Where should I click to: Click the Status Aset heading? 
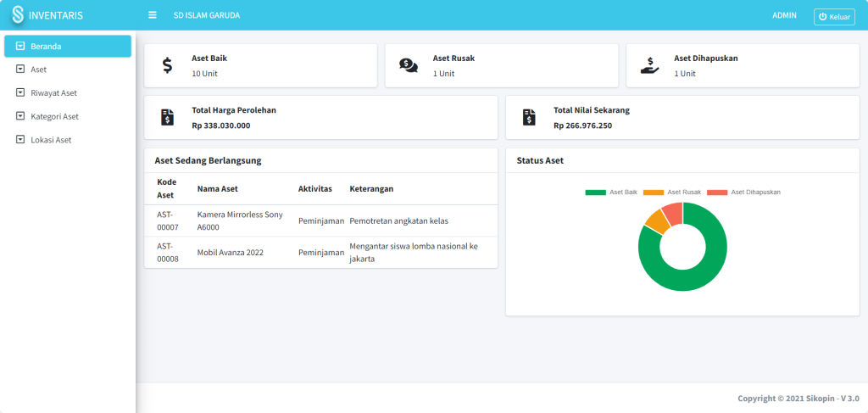click(540, 160)
